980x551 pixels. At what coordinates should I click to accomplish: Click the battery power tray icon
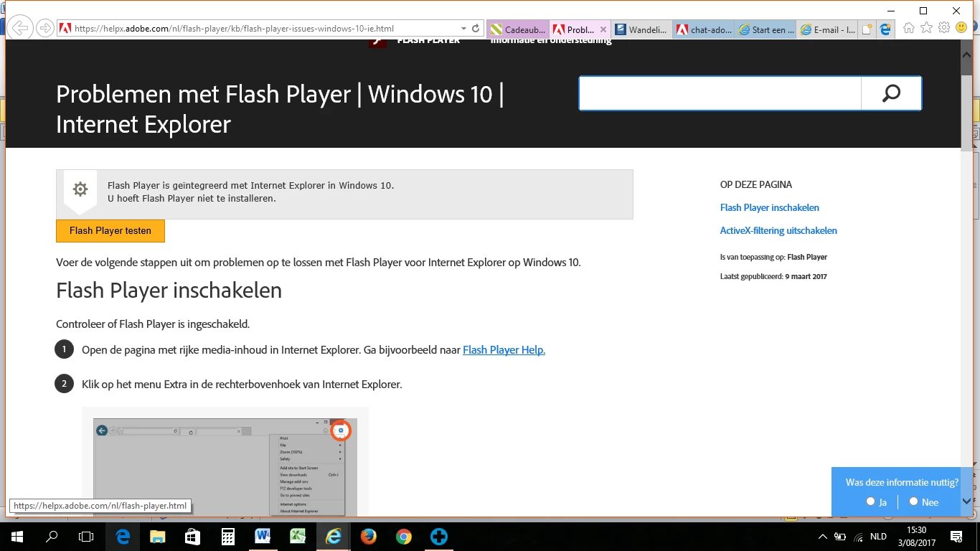(x=841, y=537)
